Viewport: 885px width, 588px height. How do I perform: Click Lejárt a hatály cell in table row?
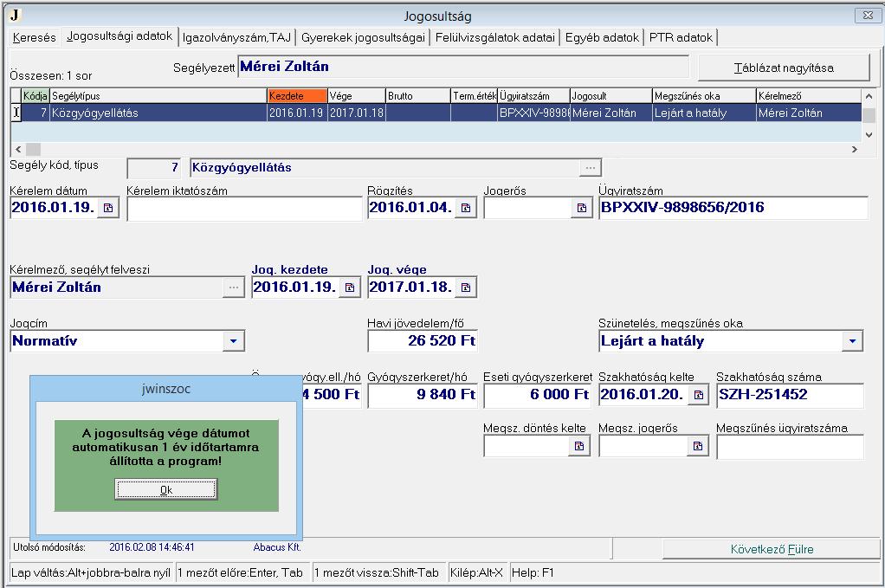pyautogui.click(x=704, y=113)
